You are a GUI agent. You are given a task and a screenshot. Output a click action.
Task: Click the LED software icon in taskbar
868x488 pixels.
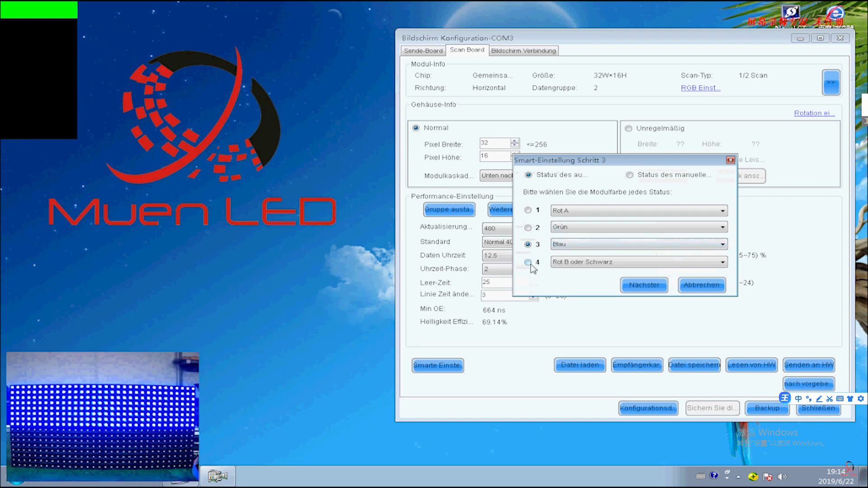point(217,476)
